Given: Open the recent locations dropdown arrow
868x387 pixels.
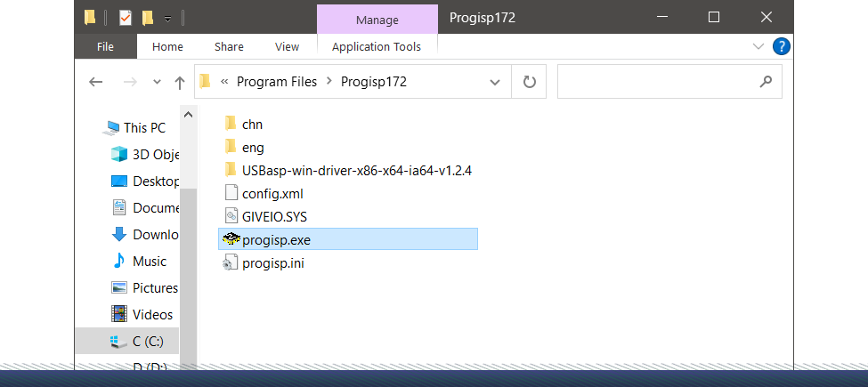Looking at the screenshot, I should coord(157,82).
